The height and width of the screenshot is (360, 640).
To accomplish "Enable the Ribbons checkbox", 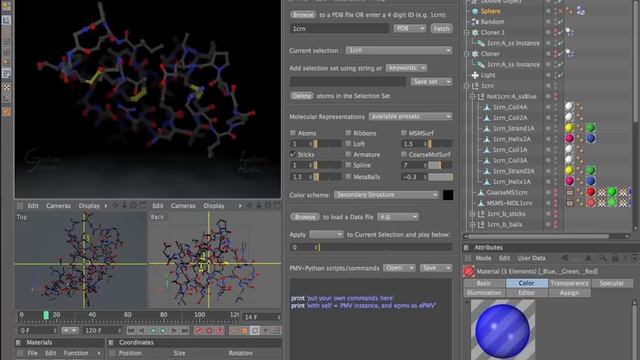I will coord(348,133).
